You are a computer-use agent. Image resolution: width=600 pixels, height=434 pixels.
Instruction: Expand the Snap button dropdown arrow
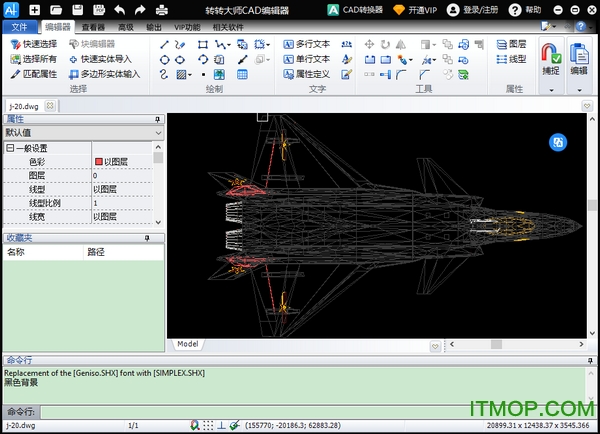(551, 90)
